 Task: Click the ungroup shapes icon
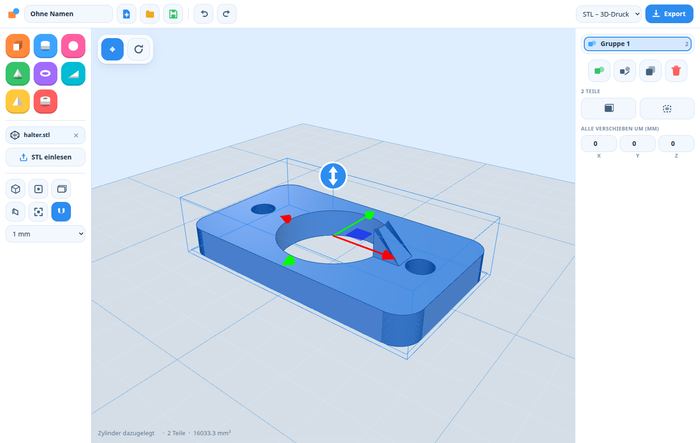coord(625,71)
